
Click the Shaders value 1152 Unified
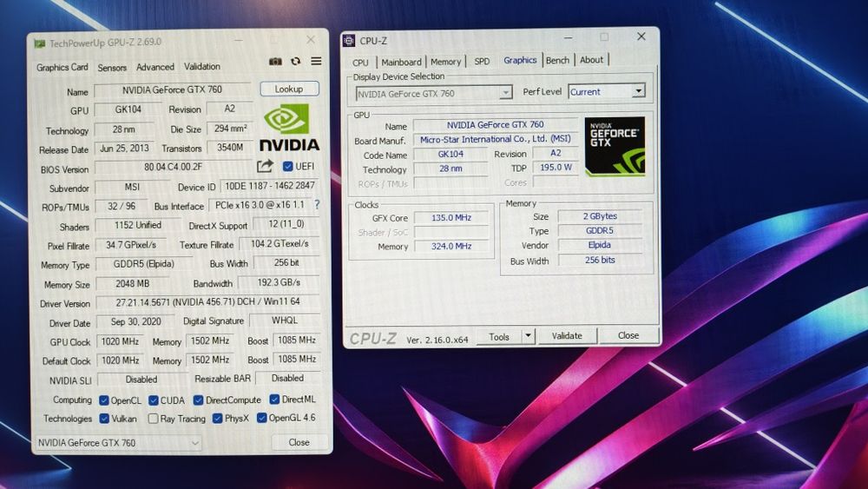[138, 226]
